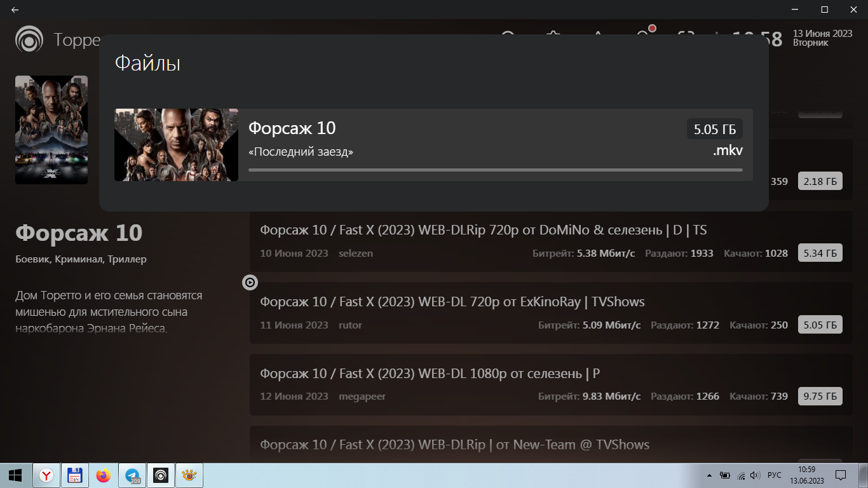
Task: Click the Fast X movie poster
Action: [x=51, y=130]
